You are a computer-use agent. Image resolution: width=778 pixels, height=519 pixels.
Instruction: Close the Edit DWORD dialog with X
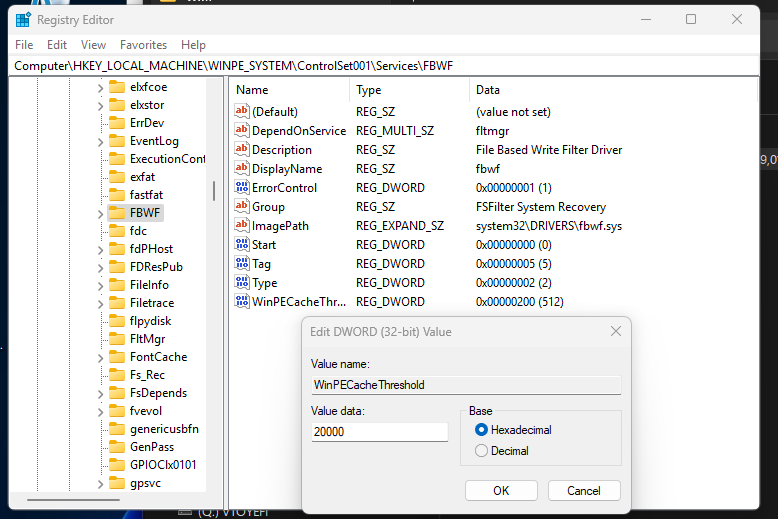coord(616,331)
